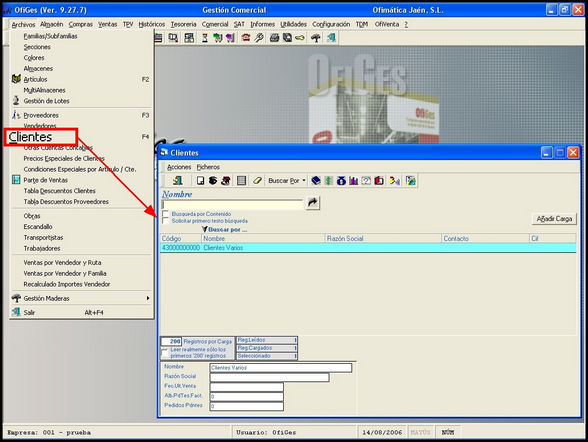Image resolution: width=588 pixels, height=442 pixels.
Task: Expand the 'Buscar por ...' filter section
Action: [225, 229]
